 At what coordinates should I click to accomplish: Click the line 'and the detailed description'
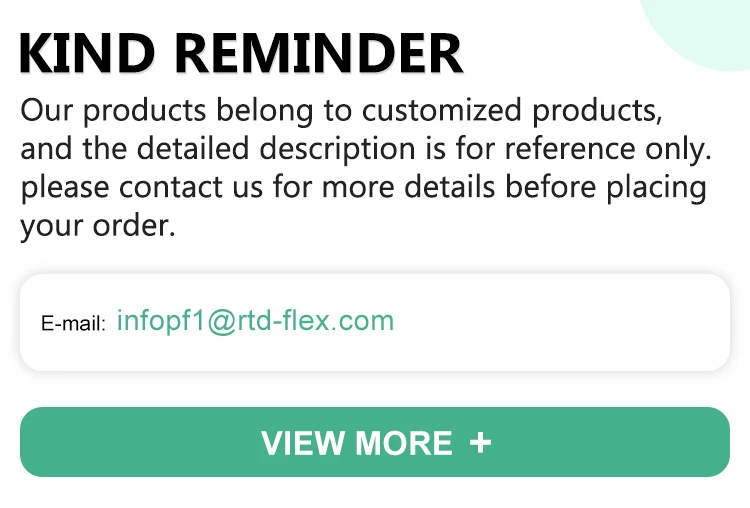click(x=366, y=149)
